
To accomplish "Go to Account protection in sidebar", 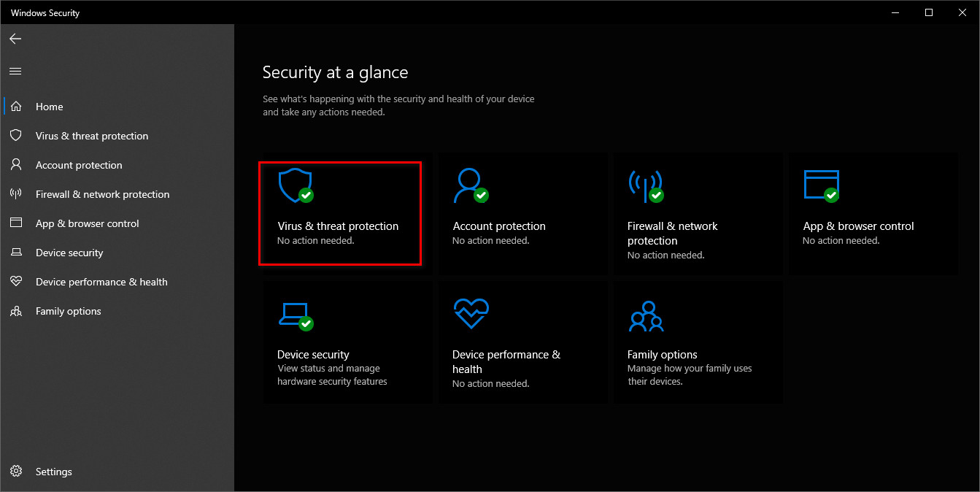I will pos(79,165).
